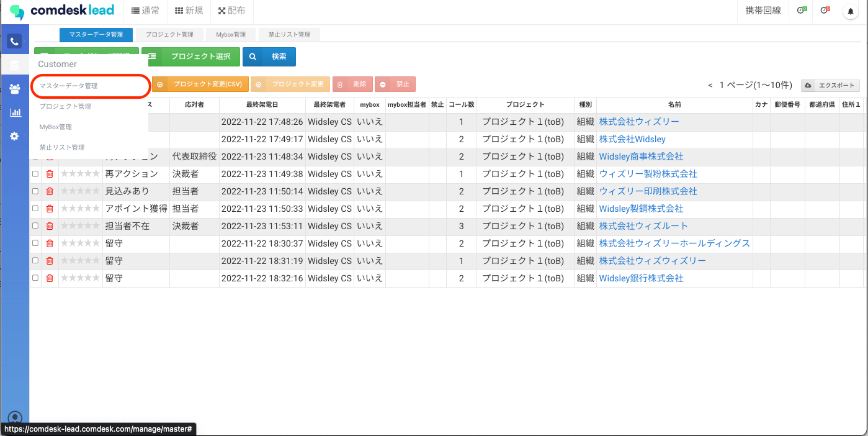Open the notification bell

pos(851,11)
